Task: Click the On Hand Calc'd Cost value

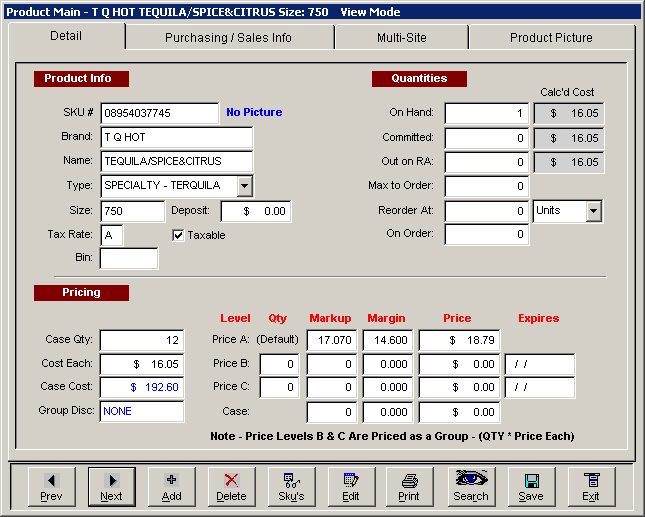Action: (x=569, y=113)
